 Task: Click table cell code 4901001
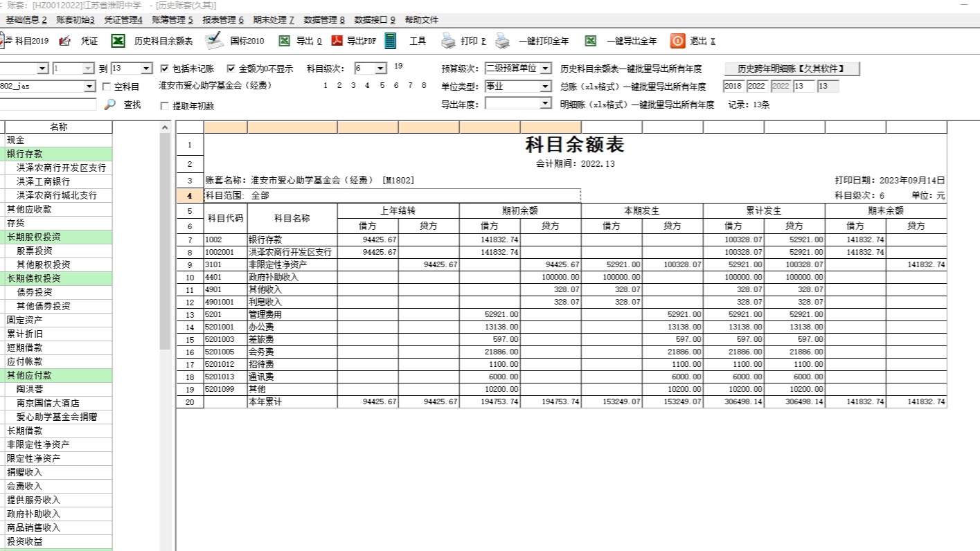coord(225,302)
